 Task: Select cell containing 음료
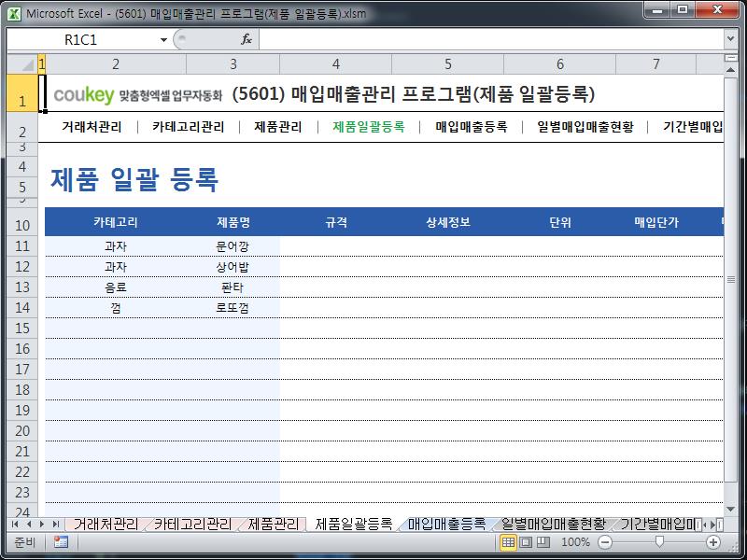(x=115, y=287)
